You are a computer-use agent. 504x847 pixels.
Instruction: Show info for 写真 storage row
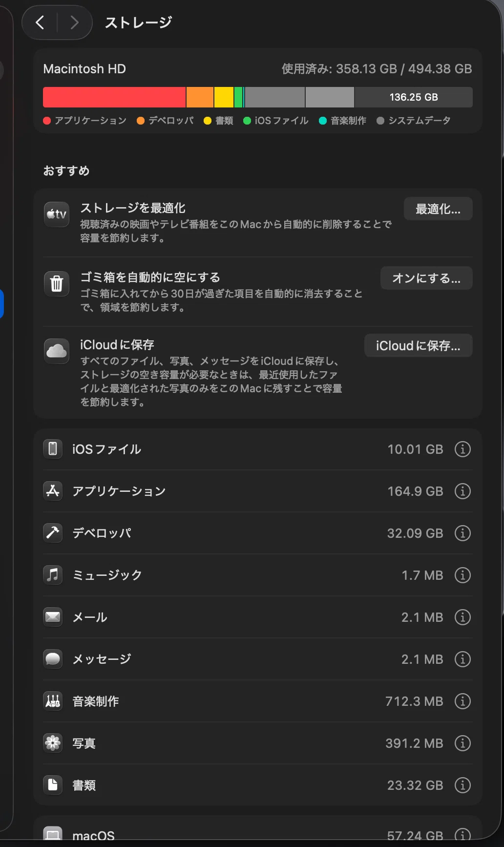click(462, 743)
